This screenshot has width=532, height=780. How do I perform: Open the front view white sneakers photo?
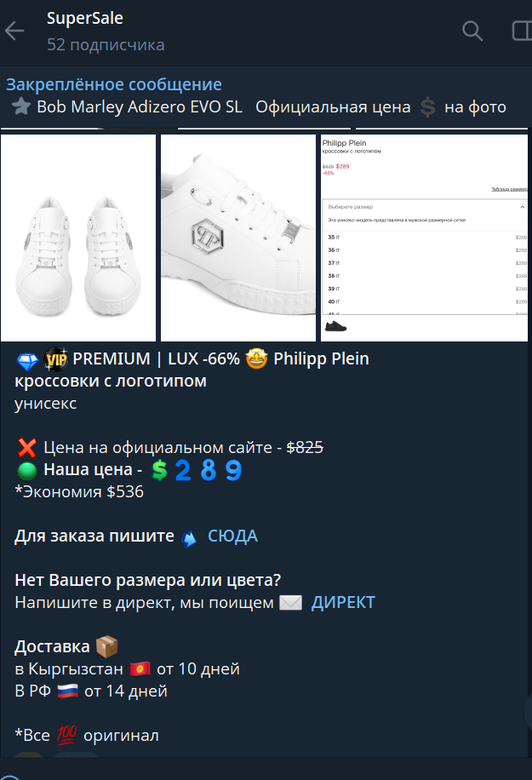tap(78, 238)
